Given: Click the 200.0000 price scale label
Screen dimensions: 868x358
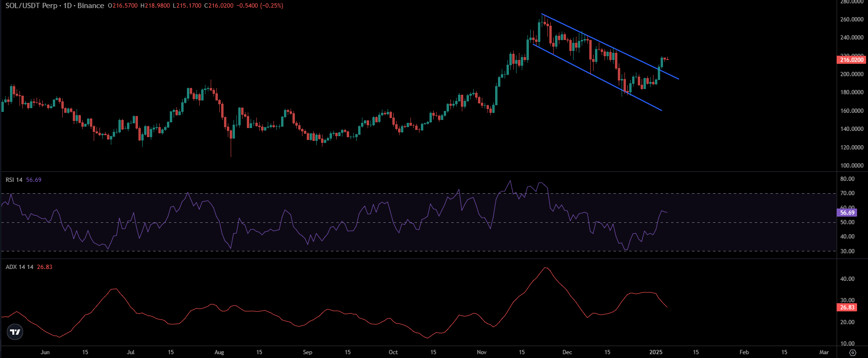Looking at the screenshot, I should (x=852, y=74).
